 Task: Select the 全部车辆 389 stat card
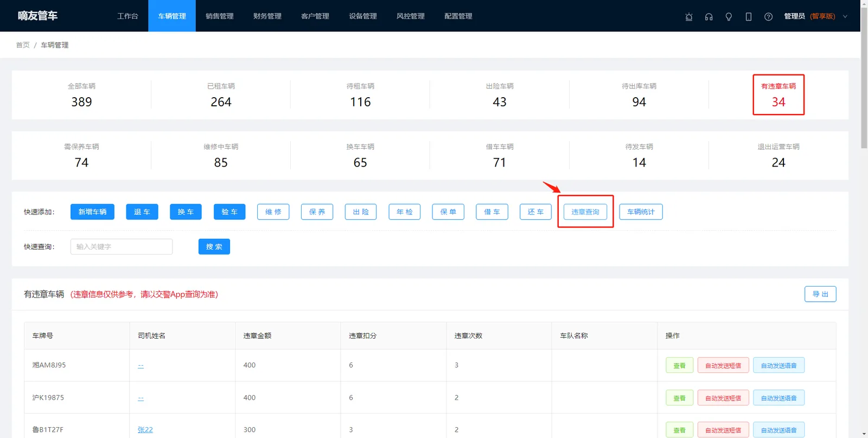[x=81, y=95]
